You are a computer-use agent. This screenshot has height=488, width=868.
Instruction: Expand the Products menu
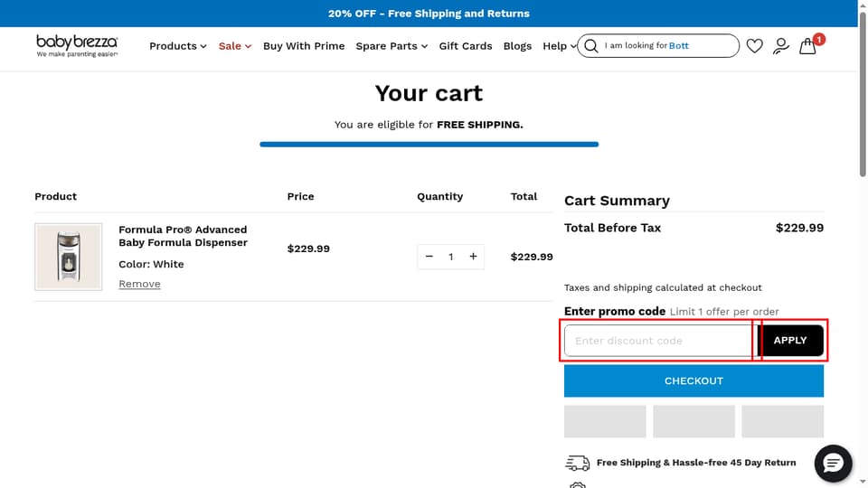coord(178,46)
